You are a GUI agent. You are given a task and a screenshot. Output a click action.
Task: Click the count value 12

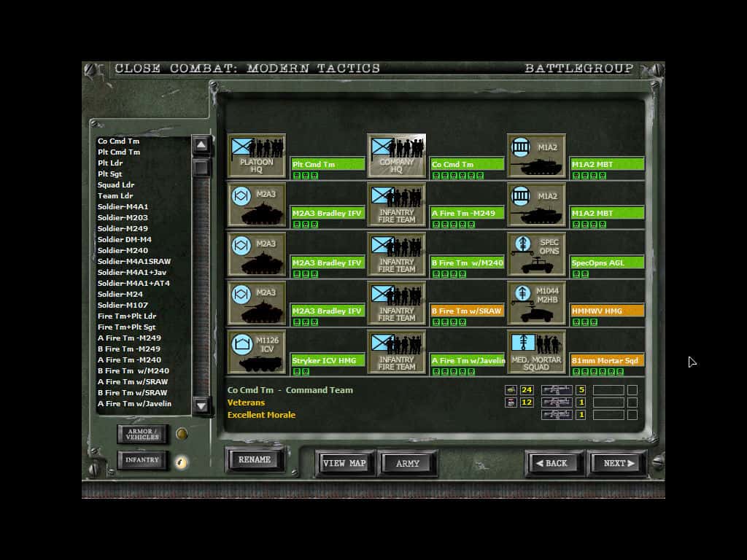pyautogui.click(x=527, y=402)
